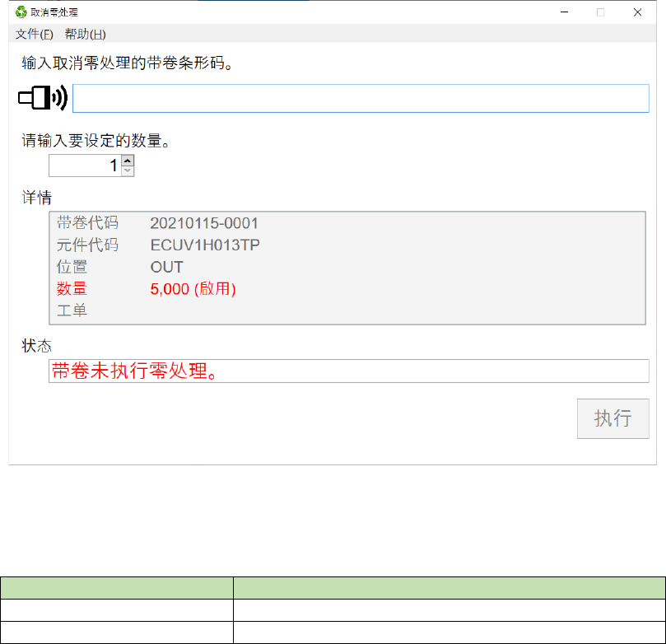
Task: Click the green recycle app icon
Action: click(21, 12)
